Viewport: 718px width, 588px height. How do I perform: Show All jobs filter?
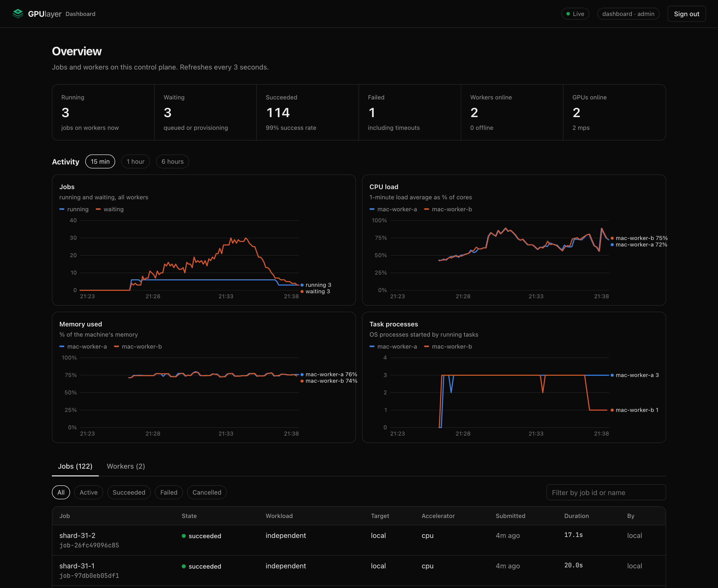tap(61, 493)
